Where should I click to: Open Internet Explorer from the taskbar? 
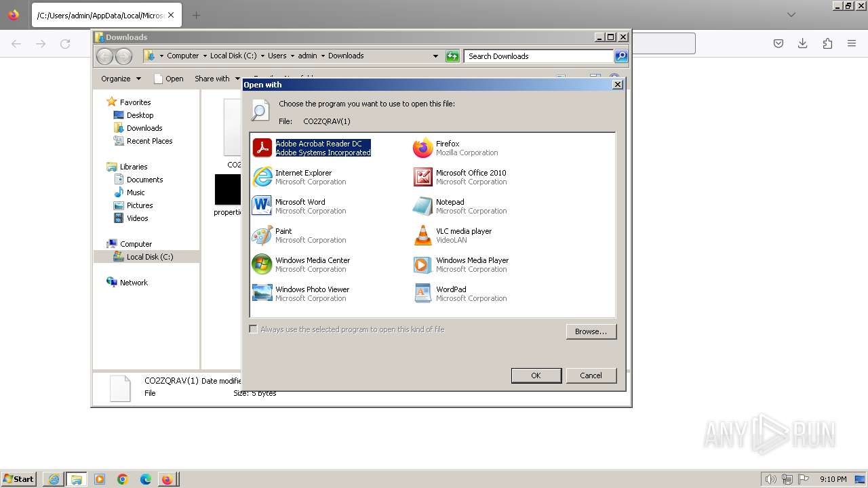(54, 479)
